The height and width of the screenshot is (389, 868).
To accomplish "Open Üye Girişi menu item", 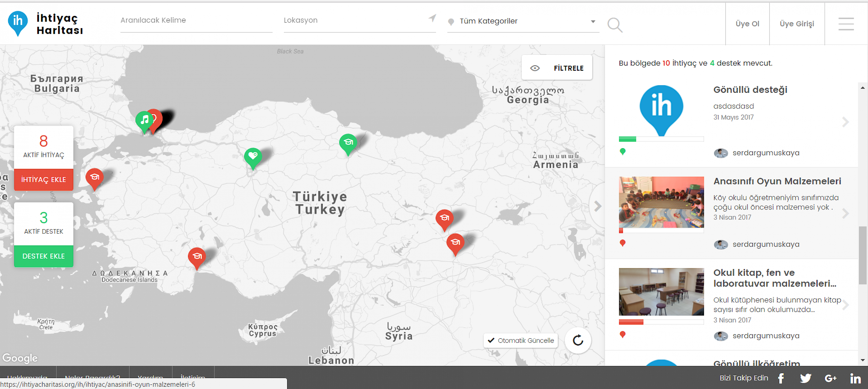I will click(x=797, y=24).
